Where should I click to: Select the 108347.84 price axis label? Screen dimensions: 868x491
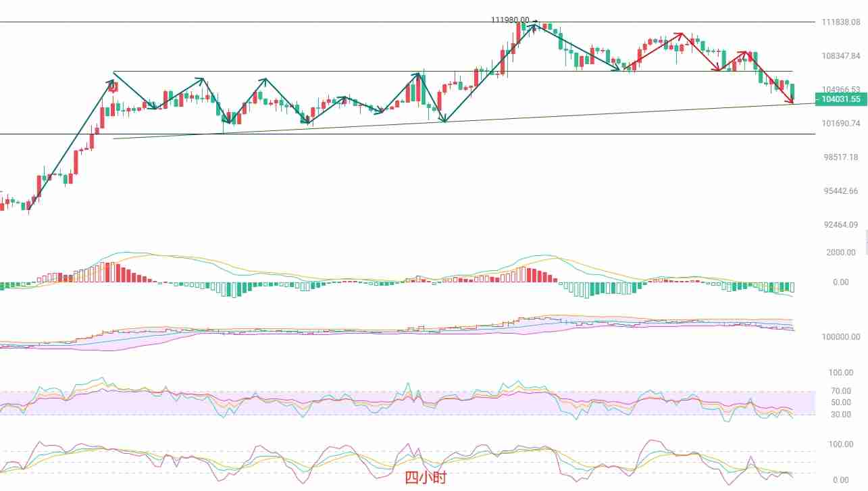coord(840,56)
